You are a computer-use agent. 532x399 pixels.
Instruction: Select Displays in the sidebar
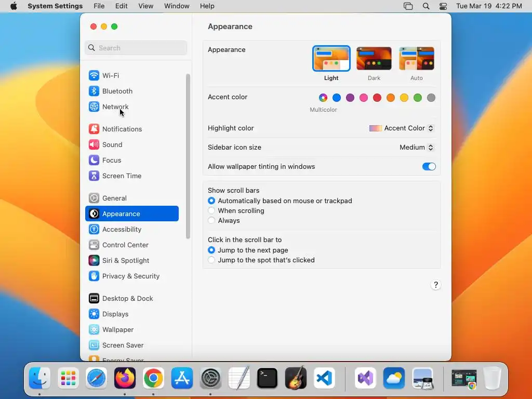(x=131, y=314)
